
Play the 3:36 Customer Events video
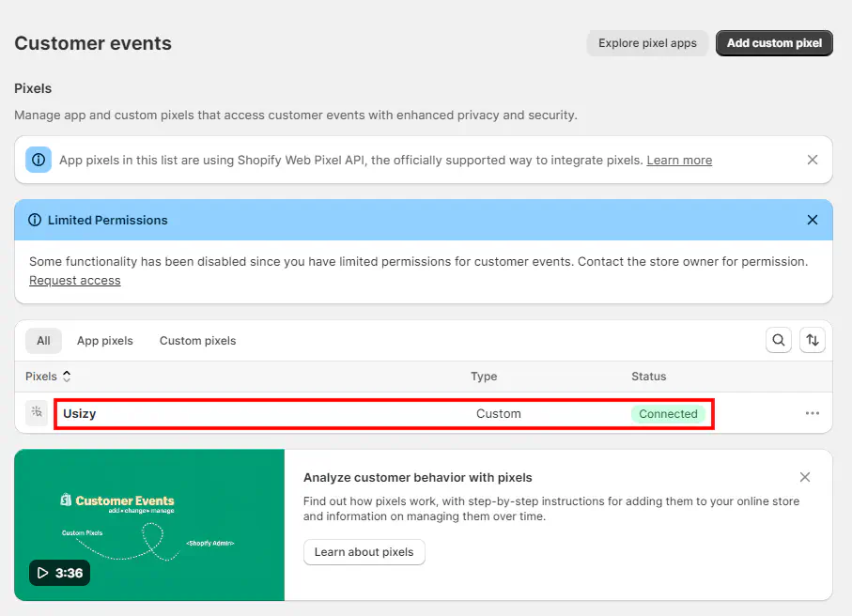click(59, 573)
